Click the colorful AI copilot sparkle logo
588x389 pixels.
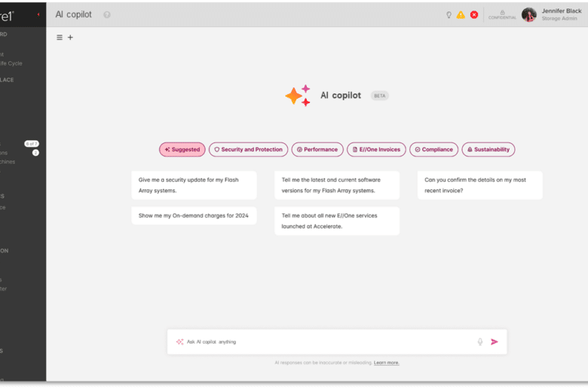pyautogui.click(x=298, y=96)
